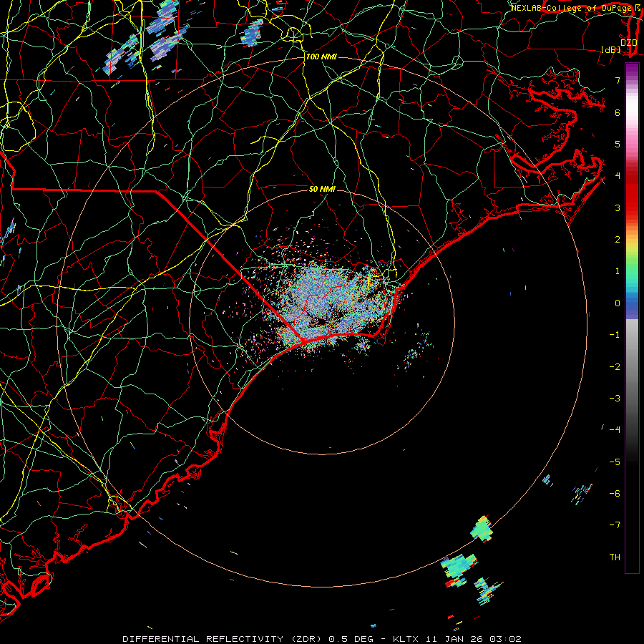The height and width of the screenshot is (644, 644).
Task: Select the 100 NMI range ring label
Action: pyautogui.click(x=321, y=57)
